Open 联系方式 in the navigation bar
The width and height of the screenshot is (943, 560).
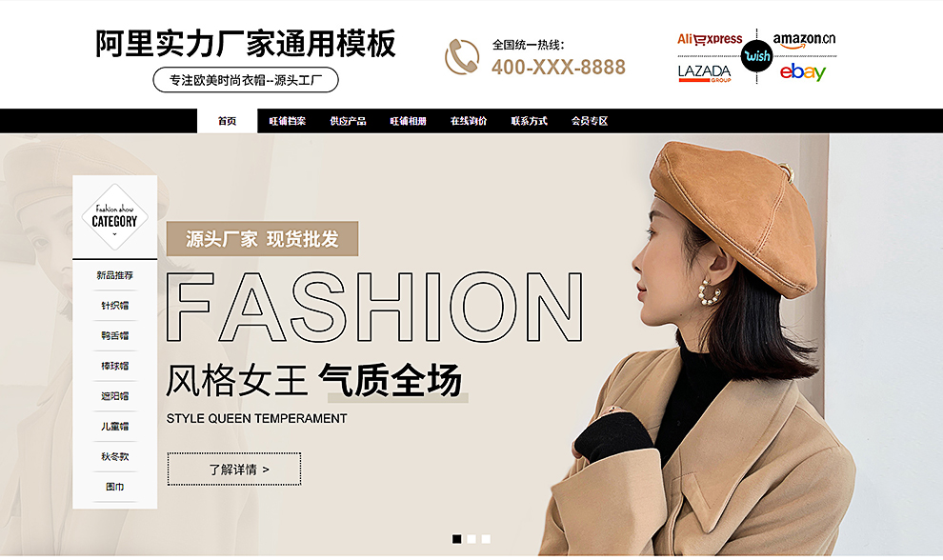(530, 121)
